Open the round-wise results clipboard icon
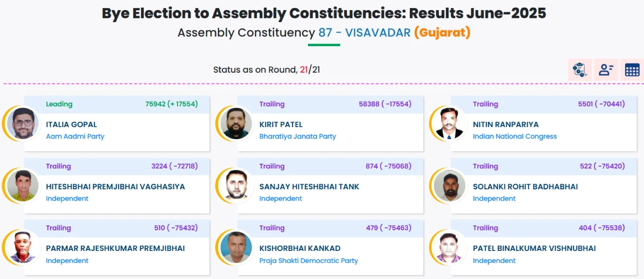The height and width of the screenshot is (279, 644). 580,70
